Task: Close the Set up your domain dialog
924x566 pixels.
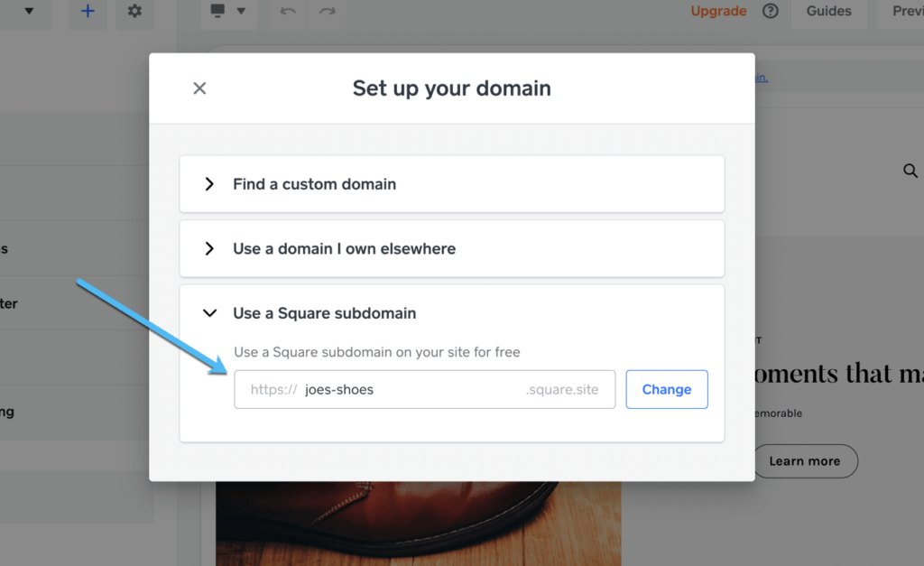Action: click(x=199, y=88)
